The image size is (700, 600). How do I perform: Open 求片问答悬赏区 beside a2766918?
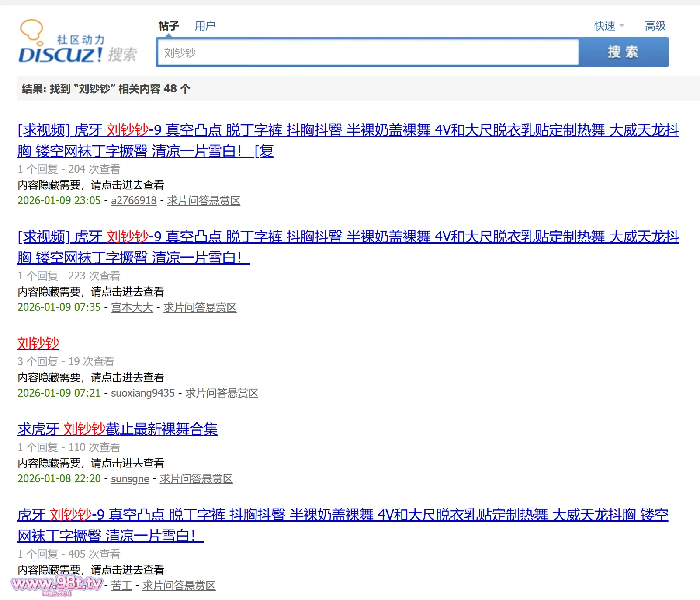(x=204, y=201)
